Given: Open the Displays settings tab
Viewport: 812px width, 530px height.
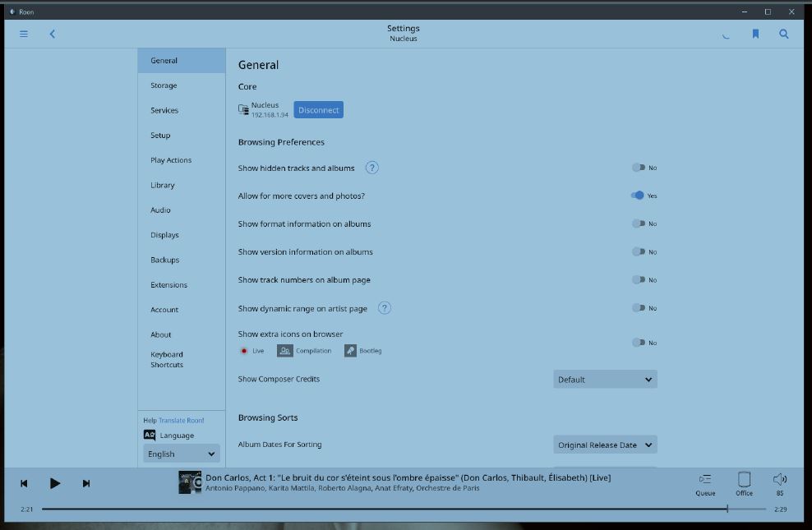Looking at the screenshot, I should [x=182, y=234].
